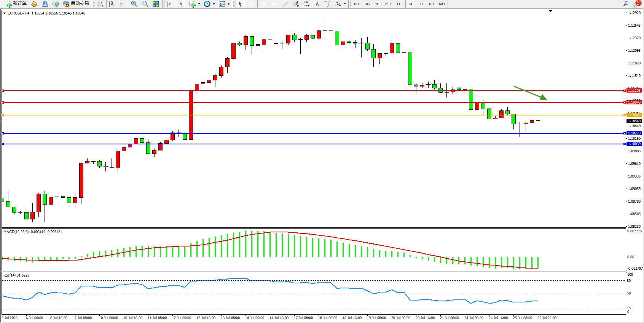Select the draw trendline tool
Image resolution: width=644 pixels, height=323 pixels.
[285, 4]
